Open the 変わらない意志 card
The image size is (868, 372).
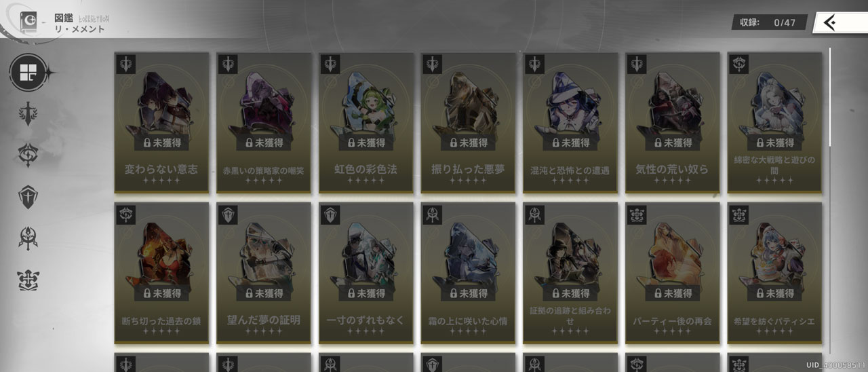coord(162,123)
